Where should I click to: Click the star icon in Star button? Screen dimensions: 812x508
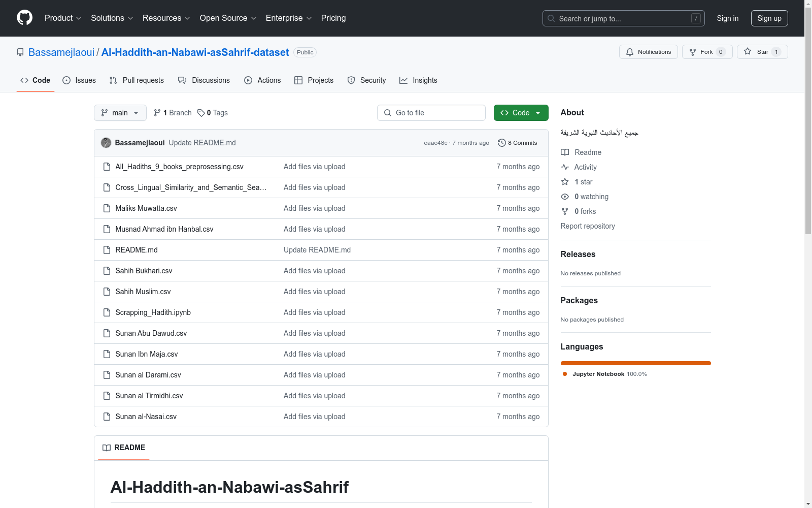point(748,51)
